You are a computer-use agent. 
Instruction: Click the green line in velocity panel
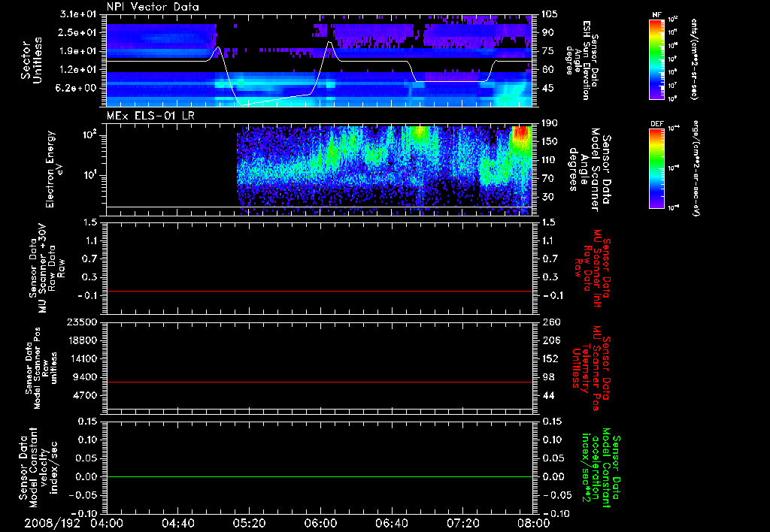point(319,476)
